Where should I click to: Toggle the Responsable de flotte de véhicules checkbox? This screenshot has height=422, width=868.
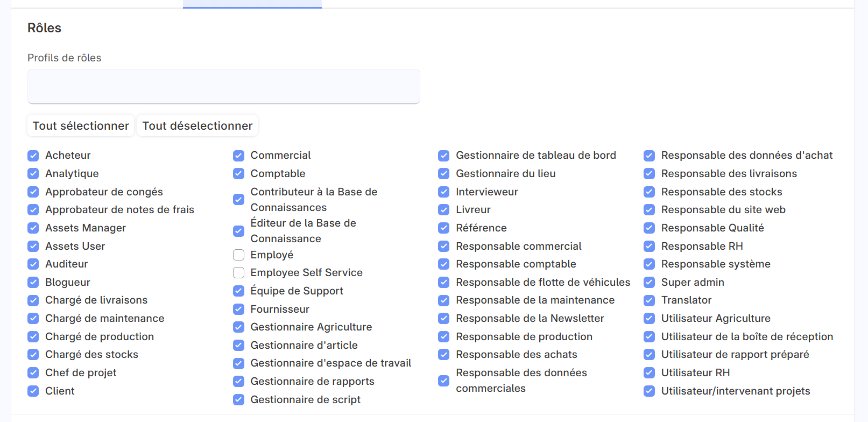[444, 282]
